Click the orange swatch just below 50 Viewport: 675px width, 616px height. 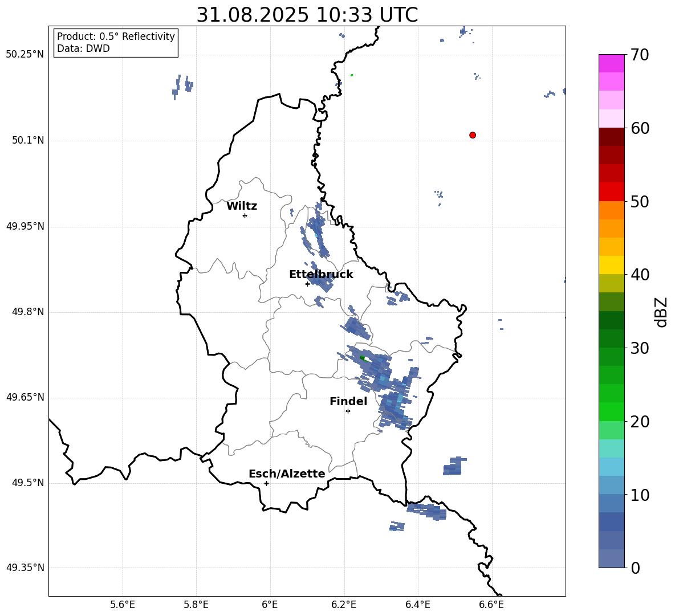click(x=611, y=210)
